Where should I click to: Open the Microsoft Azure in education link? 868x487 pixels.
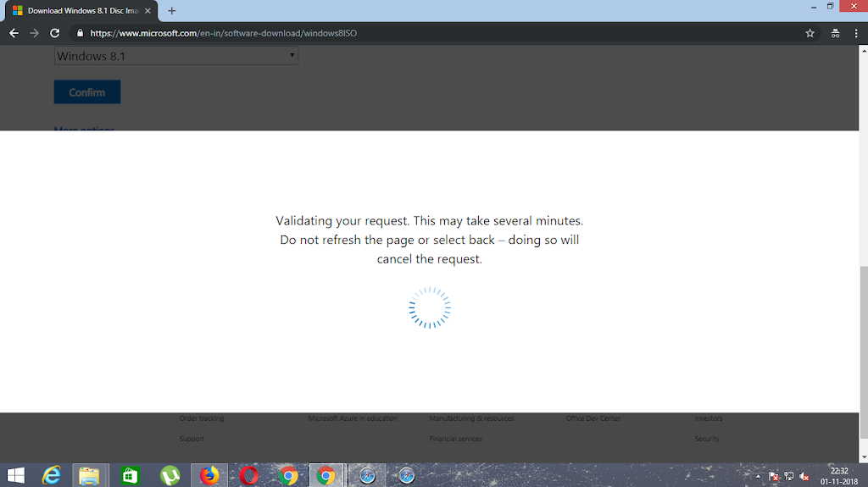353,418
